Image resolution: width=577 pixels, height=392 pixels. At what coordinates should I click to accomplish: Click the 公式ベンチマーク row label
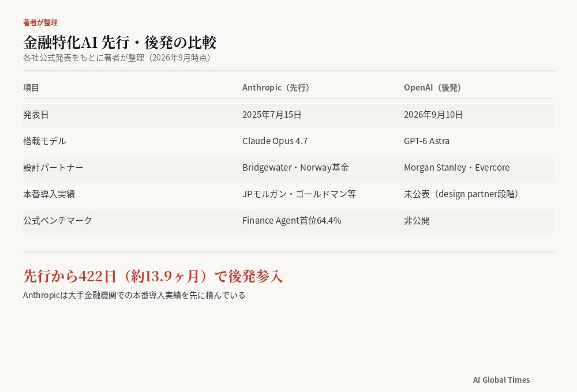click(x=57, y=220)
